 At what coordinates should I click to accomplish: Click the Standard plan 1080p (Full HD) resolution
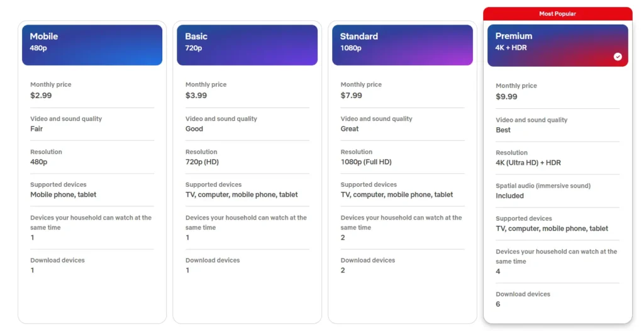click(366, 162)
